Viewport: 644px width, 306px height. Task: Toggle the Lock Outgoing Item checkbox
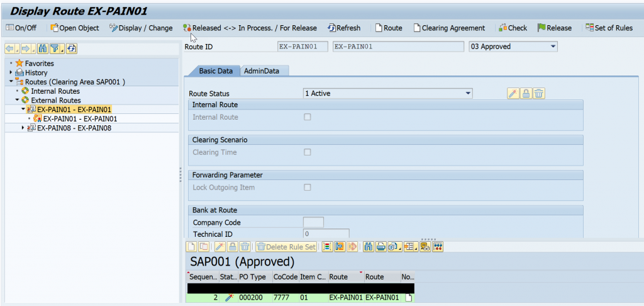click(307, 188)
